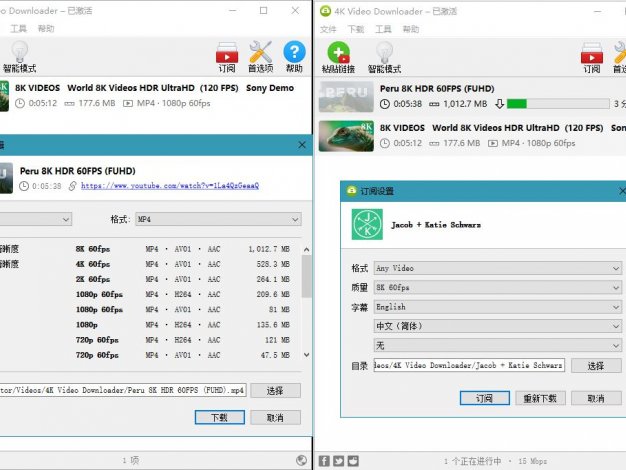Open 帮助 menu in right window
The image size is (626, 470).
411,29
